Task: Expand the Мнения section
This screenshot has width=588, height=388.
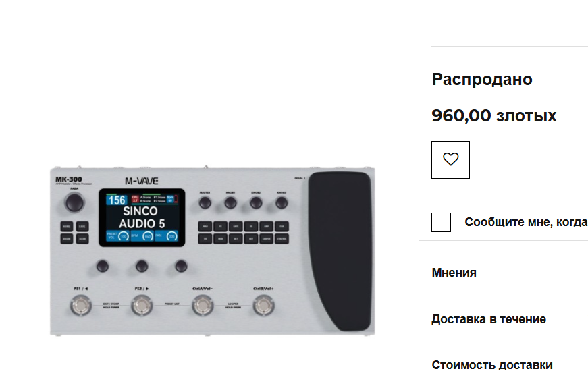Action: click(454, 273)
